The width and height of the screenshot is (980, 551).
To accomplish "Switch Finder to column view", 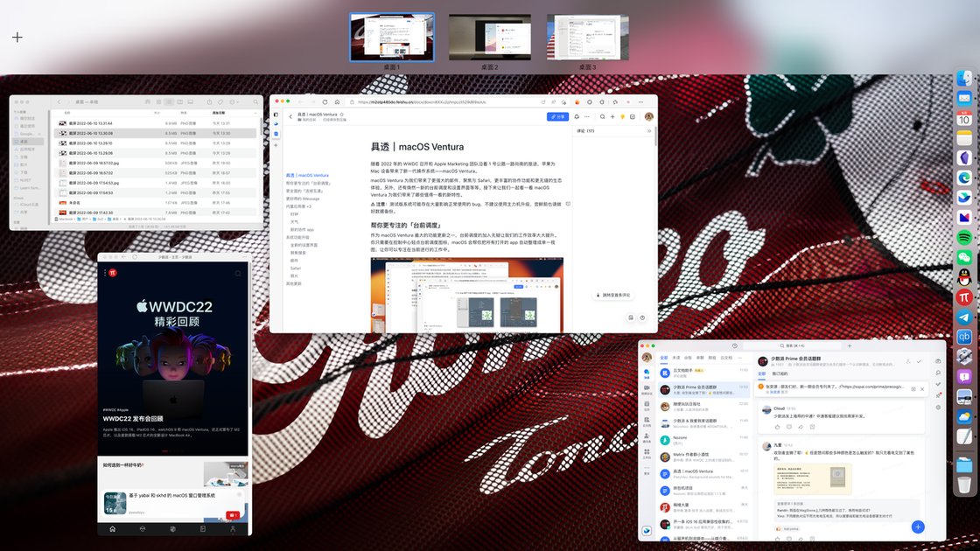I will click(180, 101).
